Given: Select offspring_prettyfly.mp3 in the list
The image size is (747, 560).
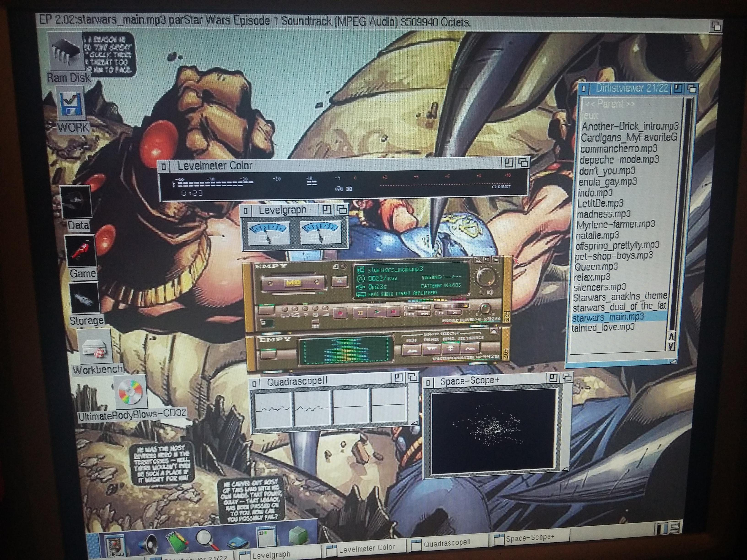Looking at the screenshot, I should tap(617, 245).
